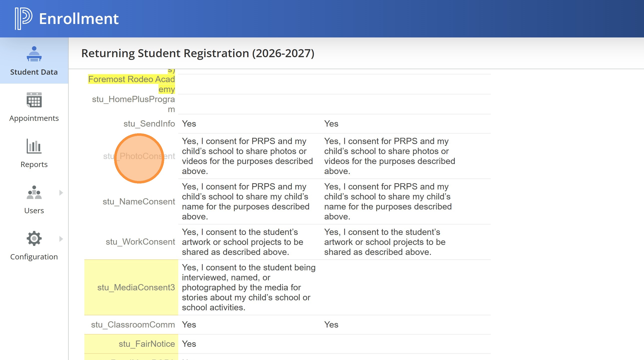
Task: Click the stu_WorkConsent field label
Action: [x=140, y=242]
